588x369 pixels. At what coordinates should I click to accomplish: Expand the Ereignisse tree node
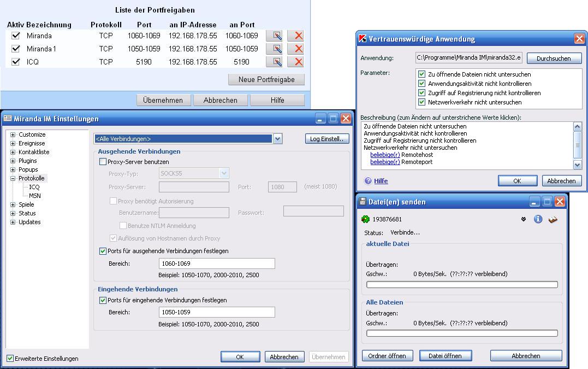(x=13, y=143)
